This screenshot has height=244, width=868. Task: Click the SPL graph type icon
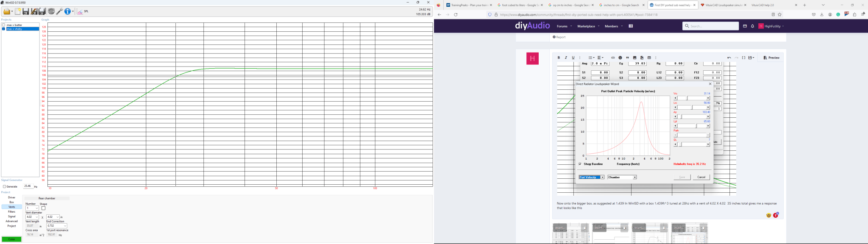[80, 11]
